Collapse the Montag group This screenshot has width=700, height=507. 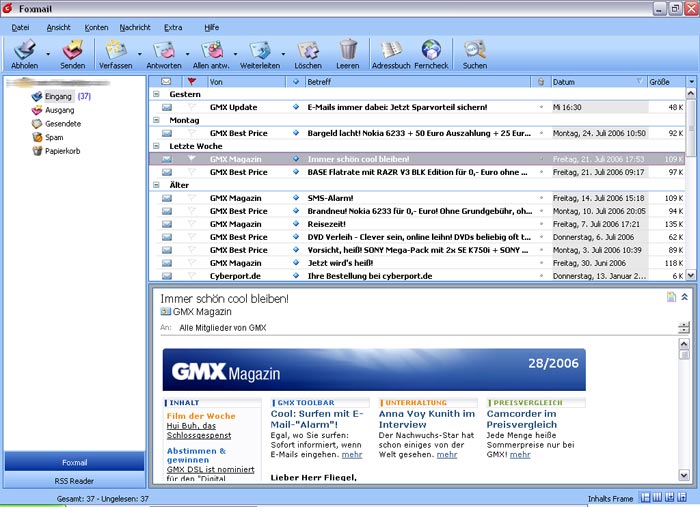coord(156,120)
